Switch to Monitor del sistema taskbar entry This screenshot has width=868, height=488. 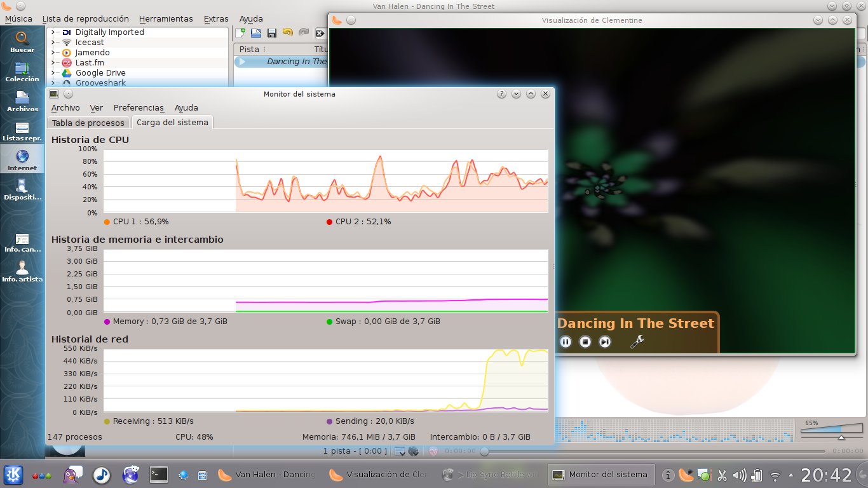(601, 474)
